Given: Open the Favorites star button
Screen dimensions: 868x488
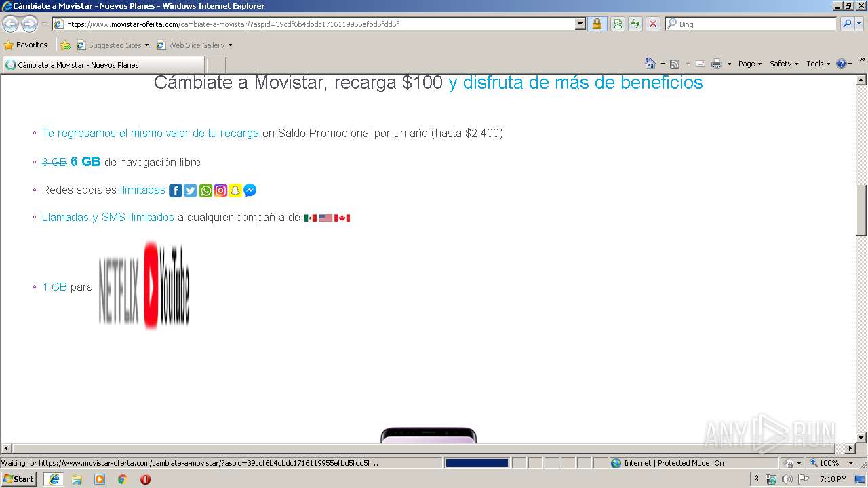Looking at the screenshot, I should (26, 45).
